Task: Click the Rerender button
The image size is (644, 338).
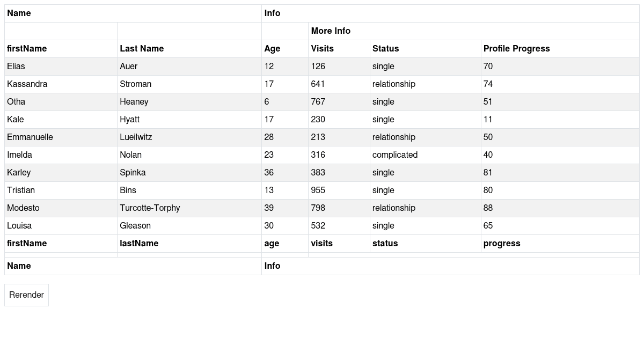Action: [x=26, y=295]
